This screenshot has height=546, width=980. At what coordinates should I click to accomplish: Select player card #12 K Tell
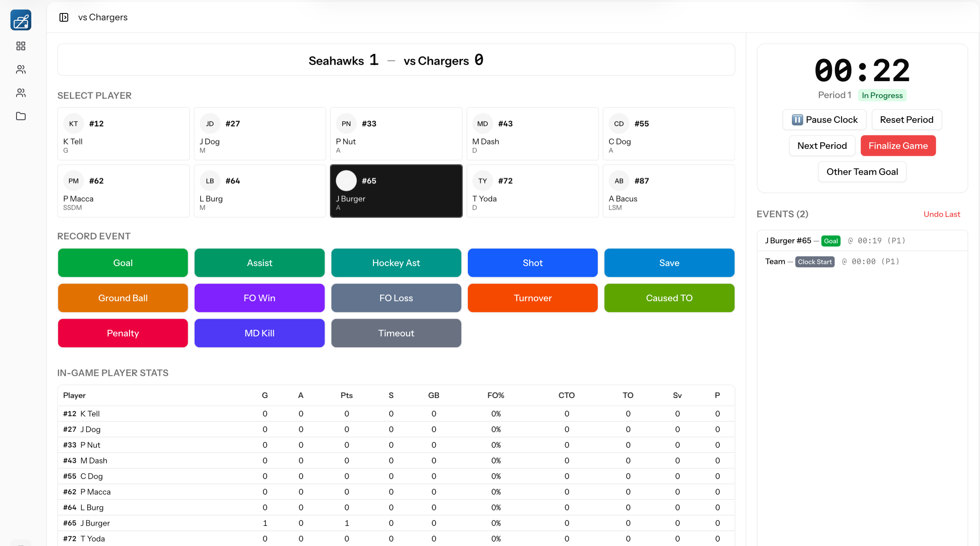tap(123, 134)
